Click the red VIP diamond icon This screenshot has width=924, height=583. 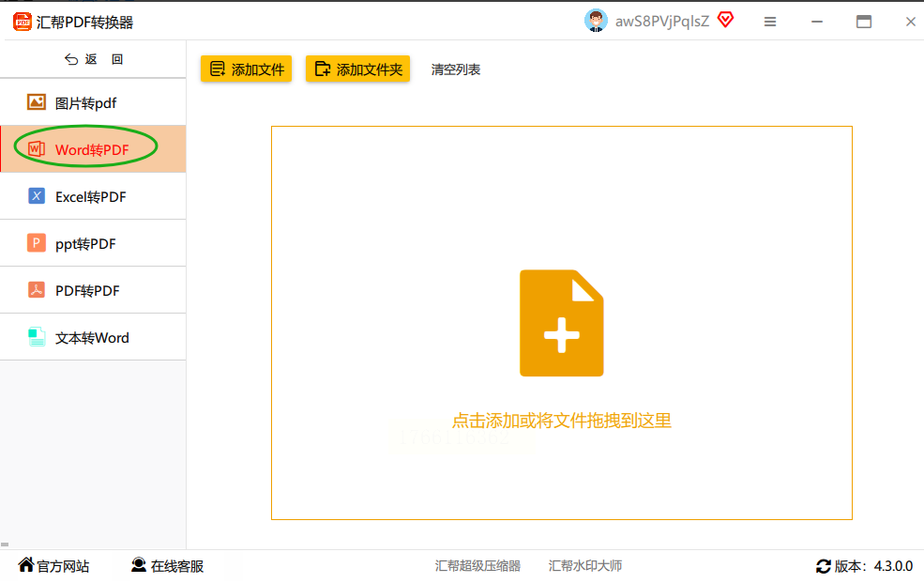point(725,20)
